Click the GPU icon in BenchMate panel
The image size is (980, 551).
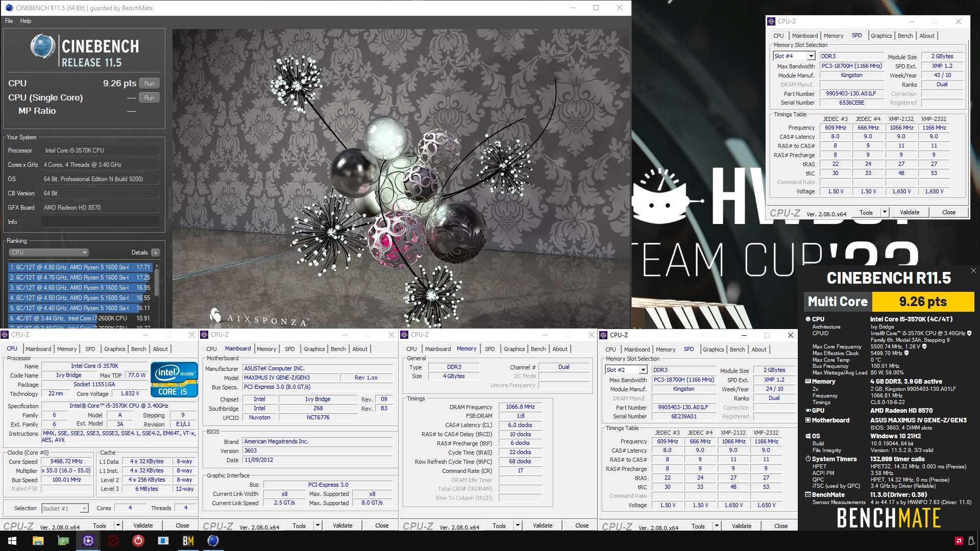click(x=808, y=410)
